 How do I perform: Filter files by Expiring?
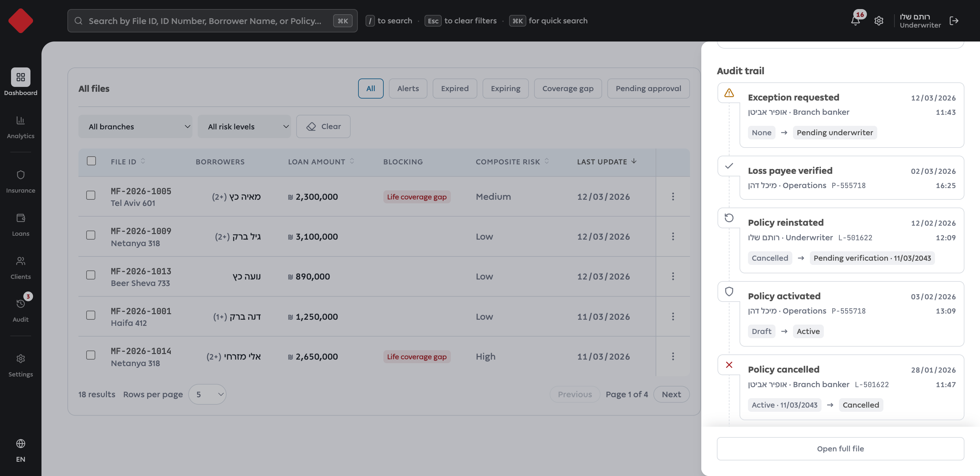[x=505, y=89]
